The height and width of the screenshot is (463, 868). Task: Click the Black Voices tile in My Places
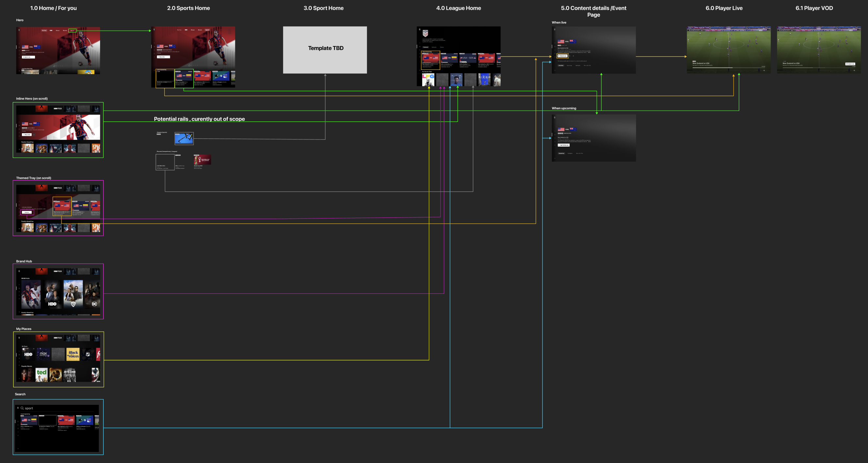tap(73, 354)
